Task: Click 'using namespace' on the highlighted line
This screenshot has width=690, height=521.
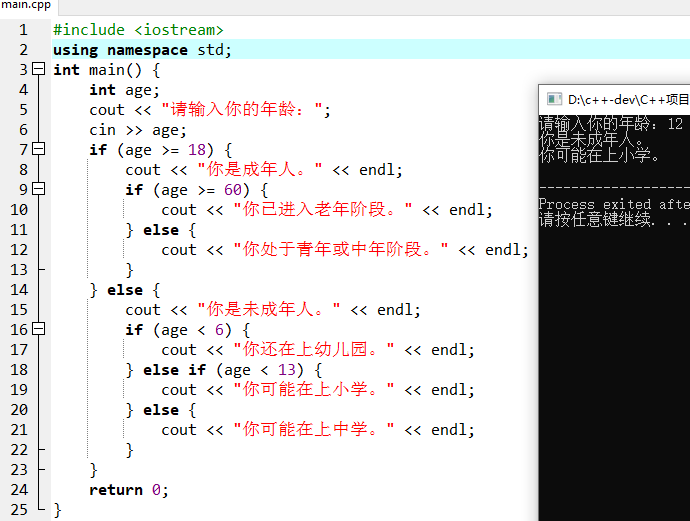Action: point(120,50)
